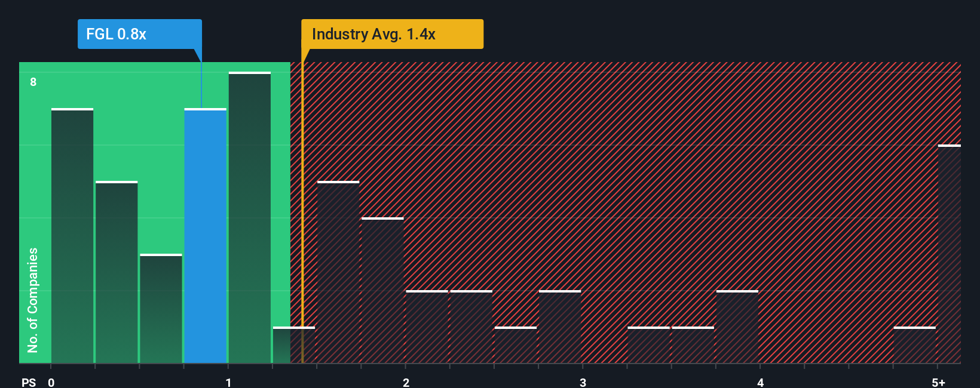This screenshot has width=980, height=388.
Task: Click the x-axis label 1
Action: coord(229,383)
